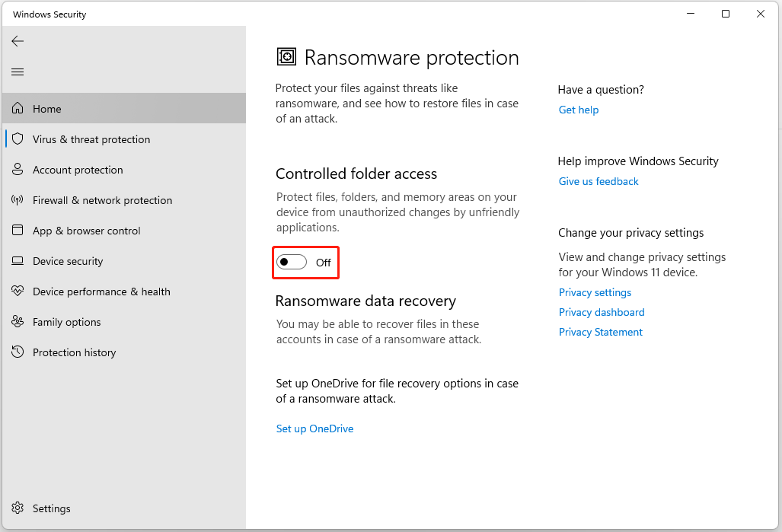Click the Firewall & network protection icon
Image resolution: width=782 pixels, height=532 pixels.
(18, 200)
